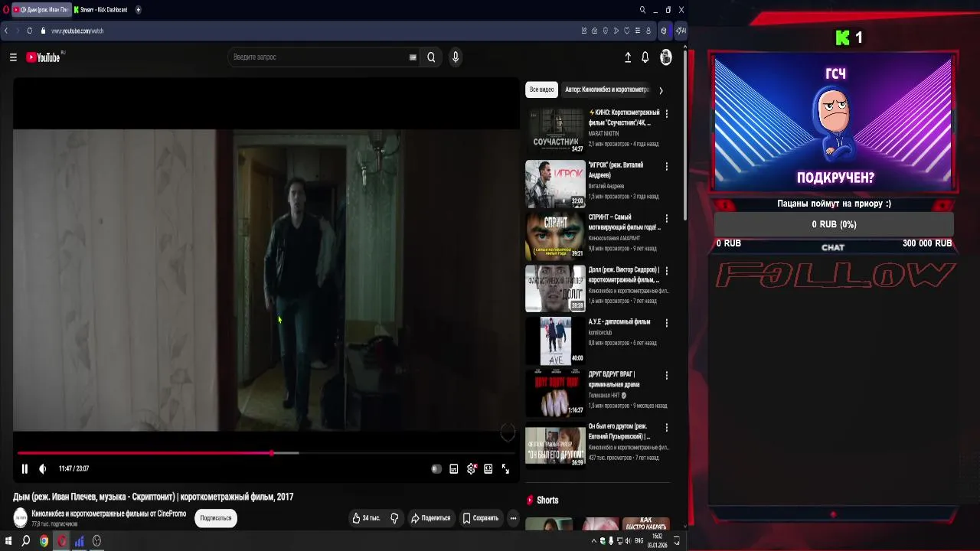Click the Подписаться subscribe button

(216, 518)
